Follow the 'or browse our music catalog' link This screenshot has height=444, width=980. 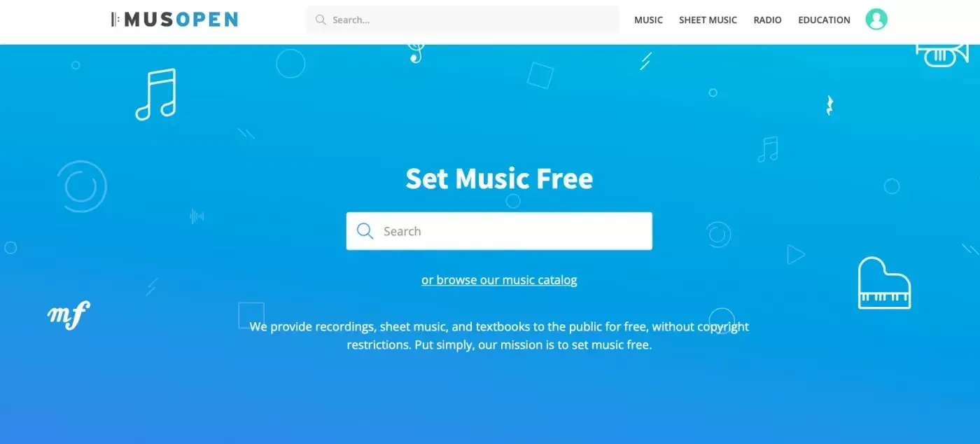(x=499, y=280)
